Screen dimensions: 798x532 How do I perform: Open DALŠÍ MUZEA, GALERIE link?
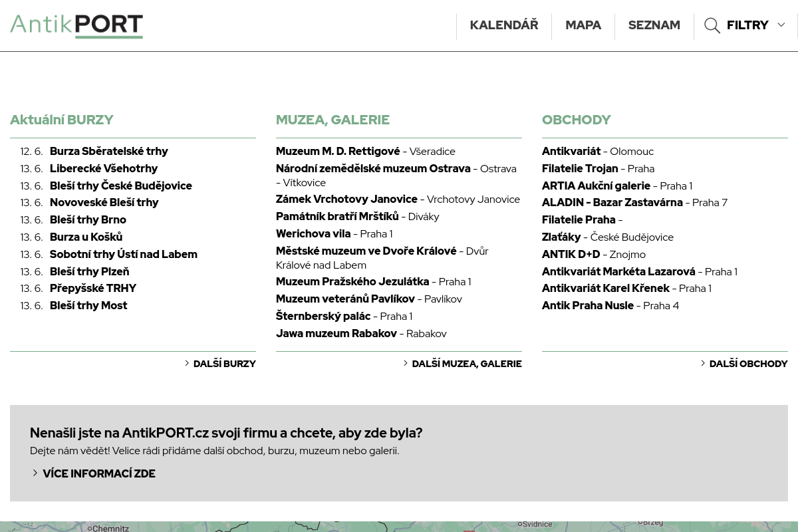467,364
